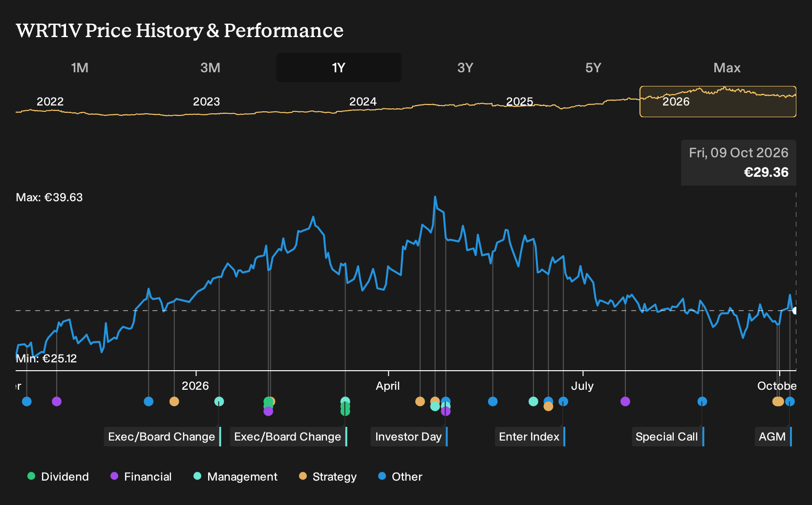Click the "Min: €25.12" label

pos(46,358)
